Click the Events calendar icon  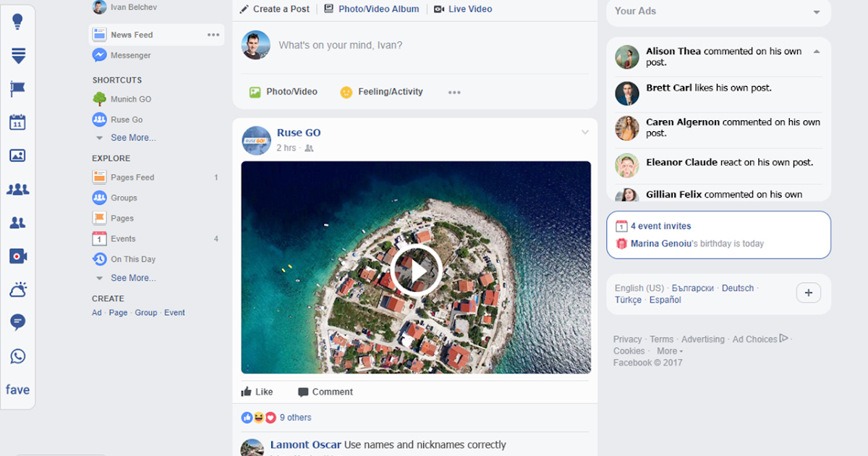100,239
